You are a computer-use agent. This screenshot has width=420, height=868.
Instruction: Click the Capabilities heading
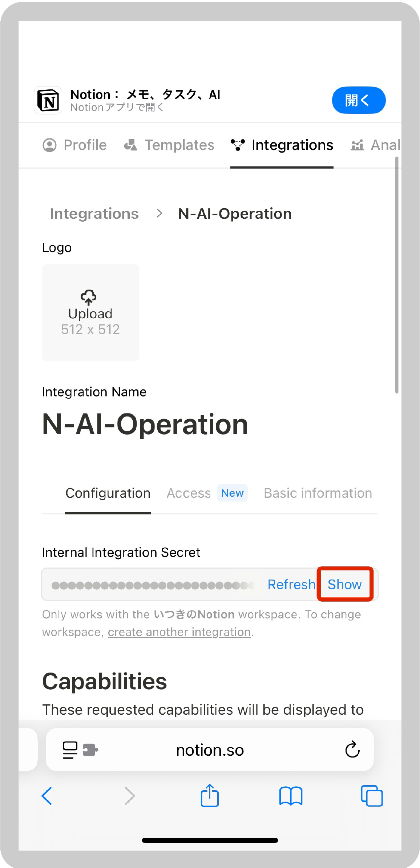coord(105,681)
